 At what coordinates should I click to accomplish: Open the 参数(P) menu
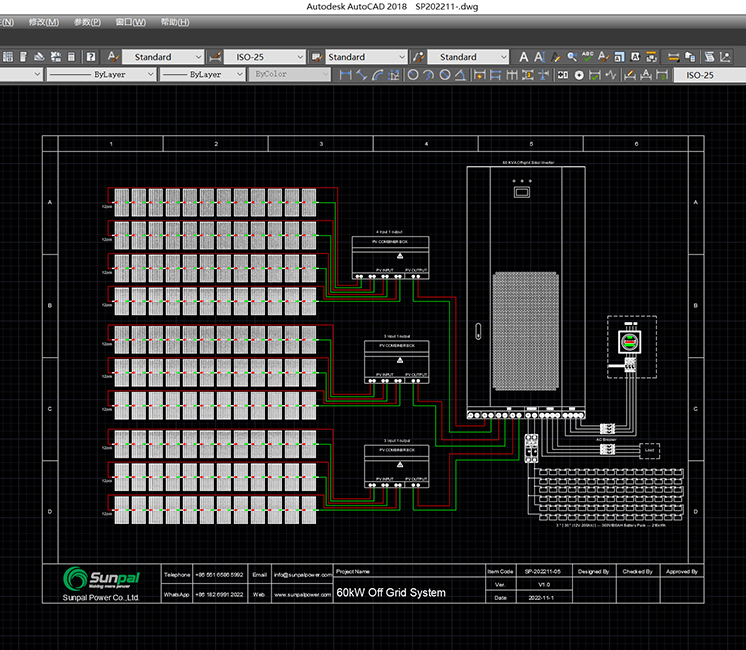[87, 22]
